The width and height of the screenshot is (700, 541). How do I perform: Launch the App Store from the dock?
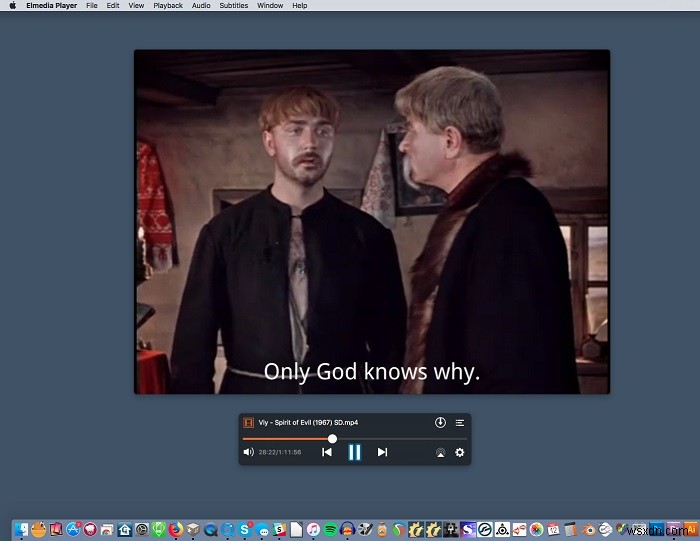coord(73,529)
